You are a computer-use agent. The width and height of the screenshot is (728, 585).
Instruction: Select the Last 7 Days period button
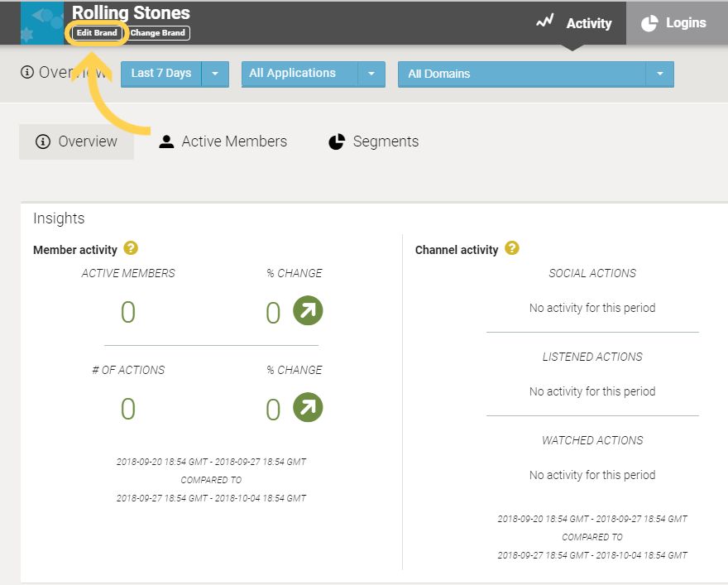(161, 74)
